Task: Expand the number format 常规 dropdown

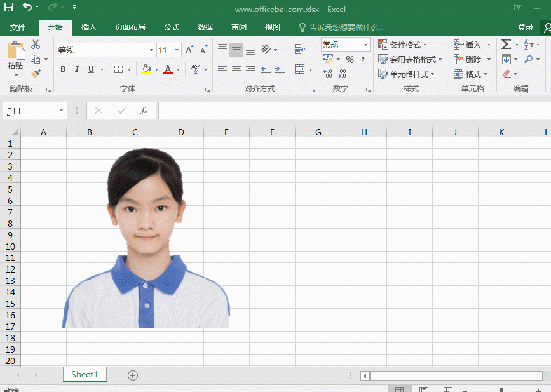Action: coord(365,45)
